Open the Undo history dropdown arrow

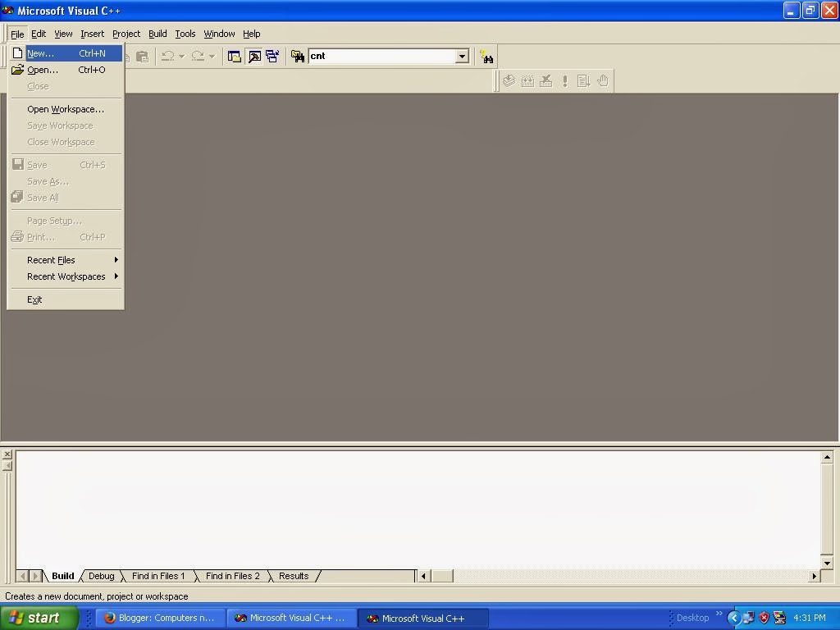pos(181,57)
